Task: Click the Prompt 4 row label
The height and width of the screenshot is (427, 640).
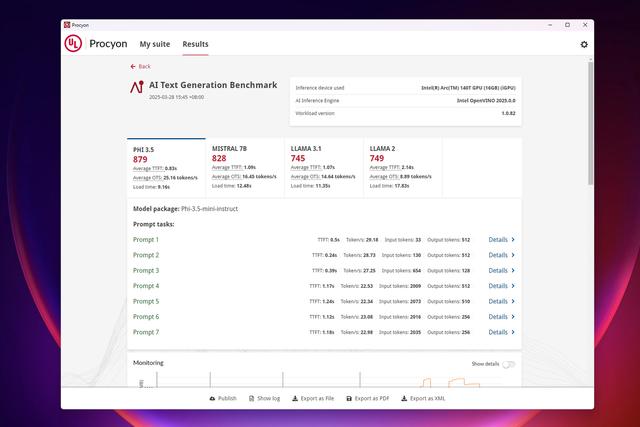Action: (146, 286)
